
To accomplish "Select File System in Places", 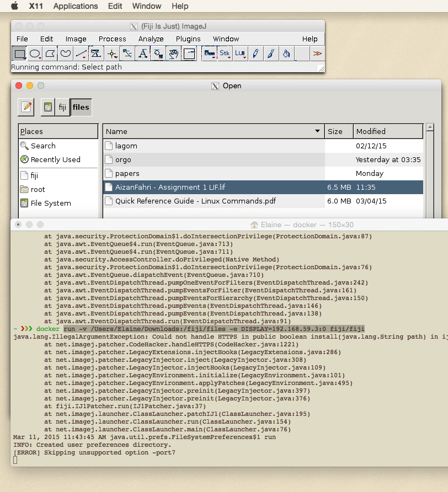I will coord(58,204).
